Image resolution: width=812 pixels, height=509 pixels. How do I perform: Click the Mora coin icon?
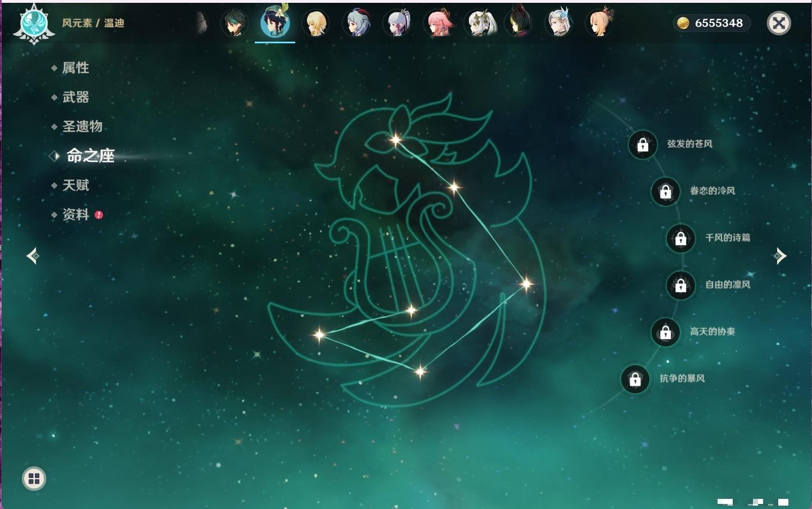pos(683,23)
